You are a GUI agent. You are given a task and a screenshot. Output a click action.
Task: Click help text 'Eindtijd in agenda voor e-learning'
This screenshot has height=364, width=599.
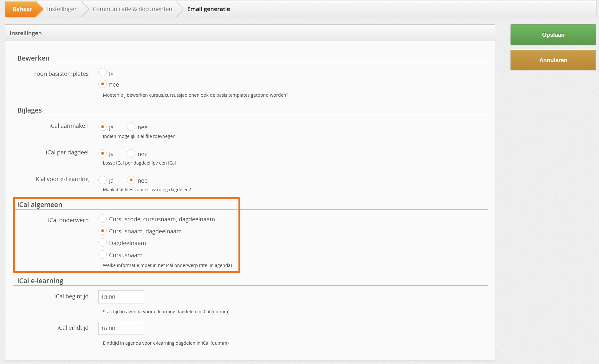tap(166, 343)
